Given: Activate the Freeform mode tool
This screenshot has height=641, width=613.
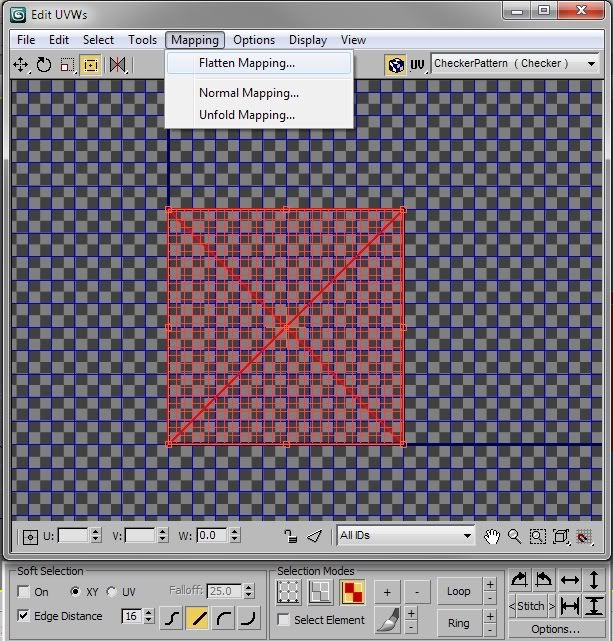Looking at the screenshot, I should click(91, 64).
